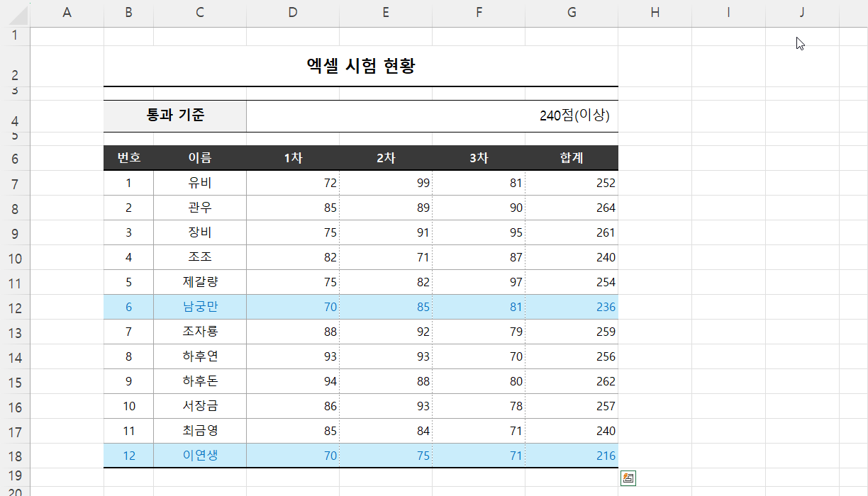The image size is (868, 496).
Task: Click the 2차 score 99 for 유비
Action: pyautogui.click(x=386, y=183)
